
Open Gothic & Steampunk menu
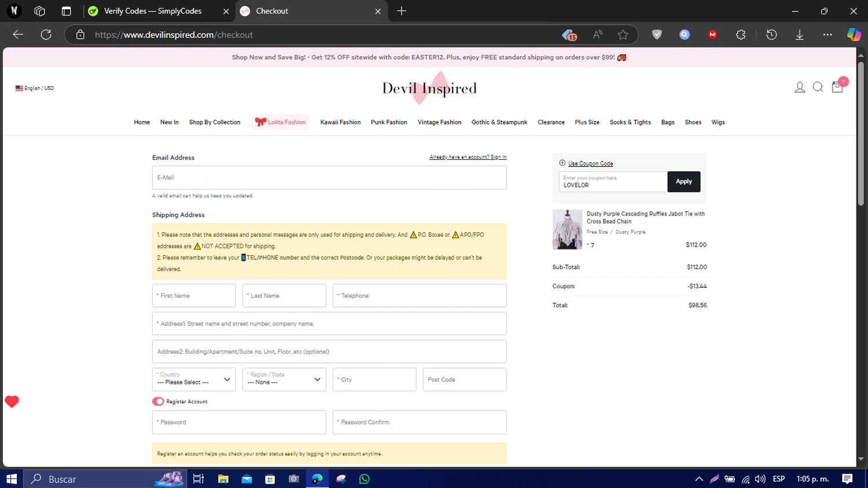[x=499, y=122]
